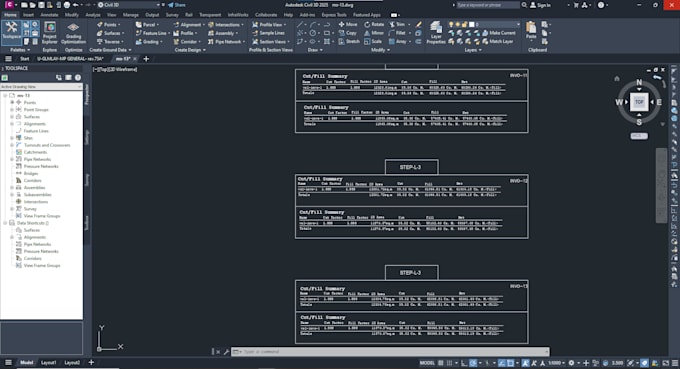The height and width of the screenshot is (369, 680).
Task: Open the Insert ribbon tab
Action: (28, 15)
